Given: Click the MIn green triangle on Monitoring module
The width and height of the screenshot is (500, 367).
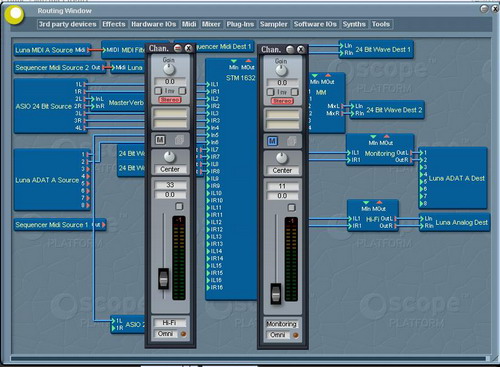Looking at the screenshot, I should point(373,137).
